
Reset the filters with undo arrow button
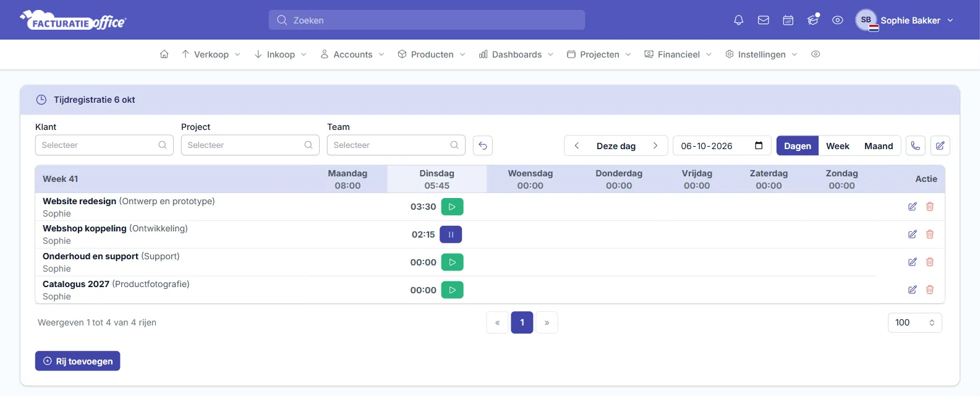coord(483,145)
